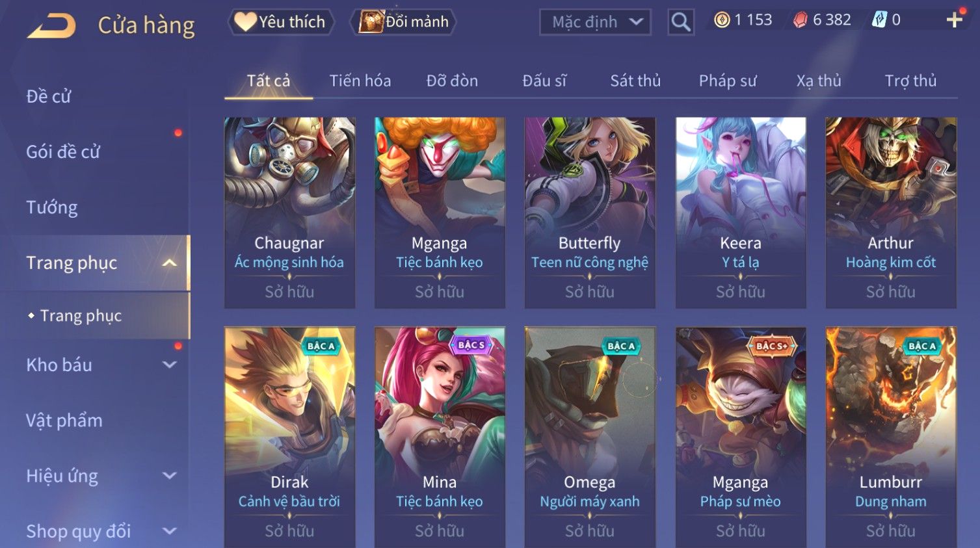Switch to the Sát thủ tab
The height and width of the screenshot is (548, 980).
pos(635,81)
